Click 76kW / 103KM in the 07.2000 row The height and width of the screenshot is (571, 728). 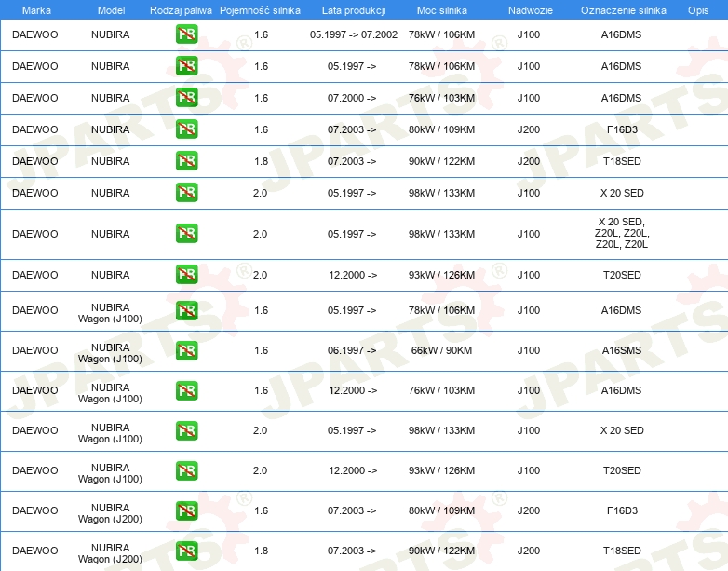(x=441, y=98)
